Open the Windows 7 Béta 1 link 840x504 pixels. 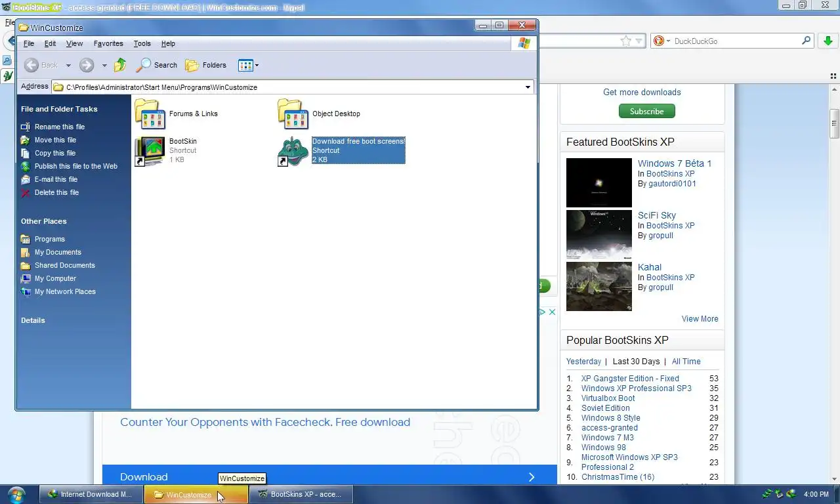675,163
